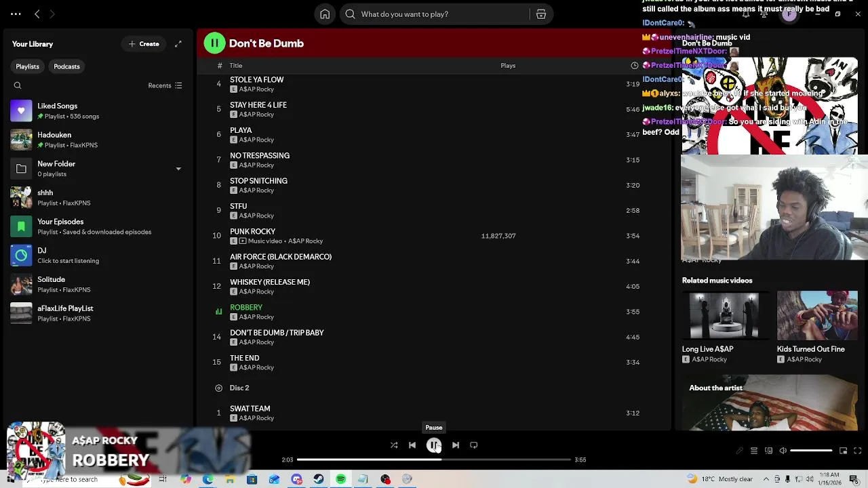Open the miniplayer icon
The width and height of the screenshot is (868, 488).
(843, 451)
